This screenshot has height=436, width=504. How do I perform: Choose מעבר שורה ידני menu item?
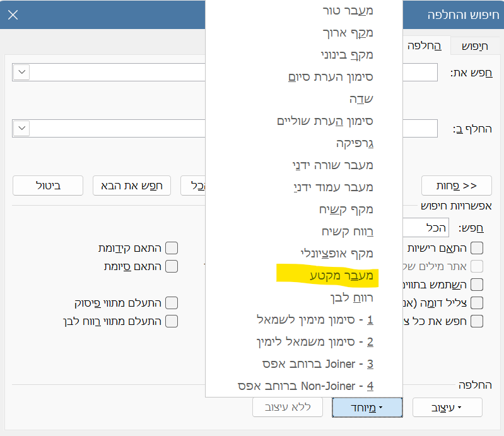(x=332, y=165)
